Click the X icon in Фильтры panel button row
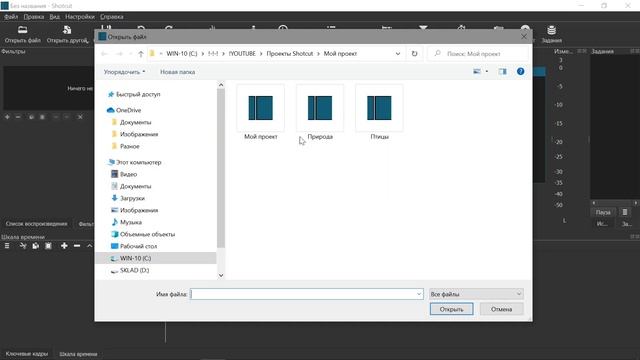The height and width of the screenshot is (360, 640). tap(80, 117)
